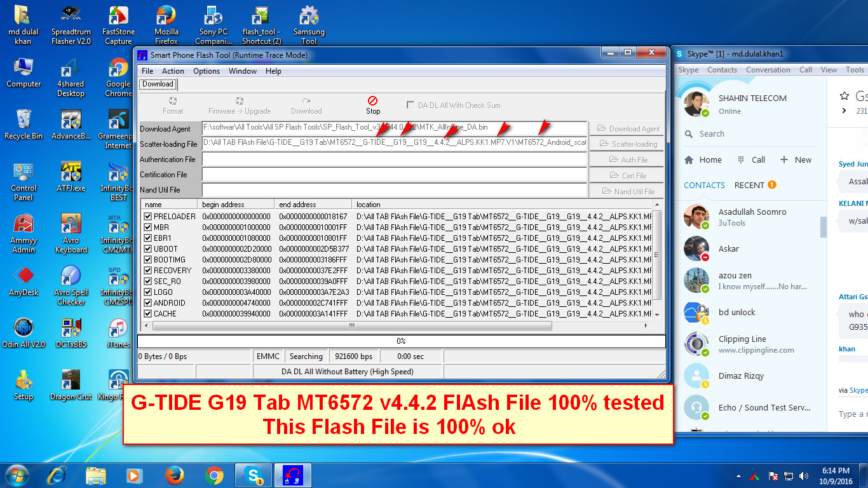Open Contacts menu in Skype
868x488 pixels.
[722, 70]
